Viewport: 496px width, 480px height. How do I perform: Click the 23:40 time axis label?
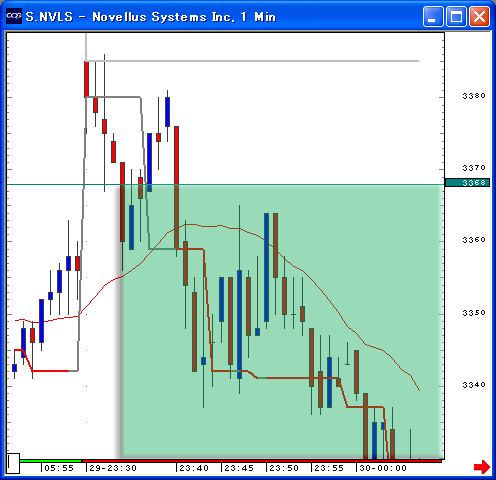[194, 468]
